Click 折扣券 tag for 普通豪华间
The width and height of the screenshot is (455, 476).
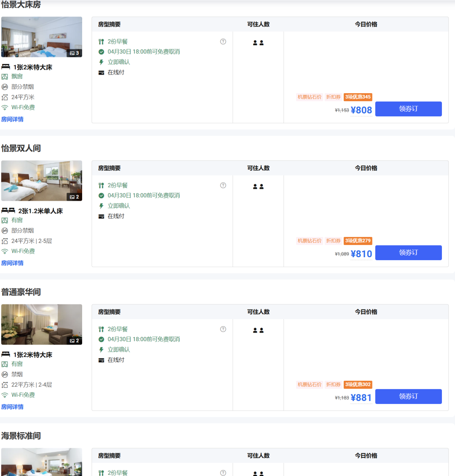[333, 385]
